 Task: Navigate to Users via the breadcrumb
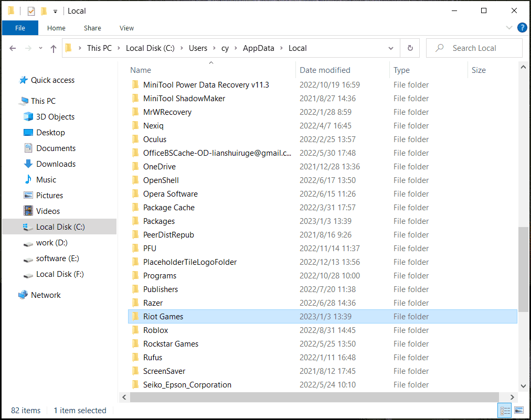pyautogui.click(x=198, y=48)
